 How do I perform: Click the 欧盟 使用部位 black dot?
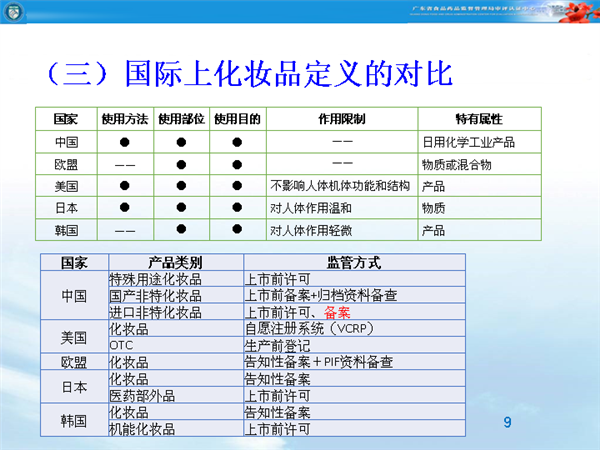pyautogui.click(x=181, y=164)
